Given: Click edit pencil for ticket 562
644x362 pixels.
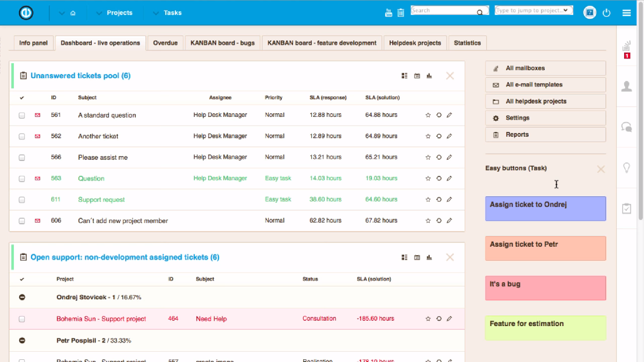Looking at the screenshot, I should pyautogui.click(x=449, y=136).
